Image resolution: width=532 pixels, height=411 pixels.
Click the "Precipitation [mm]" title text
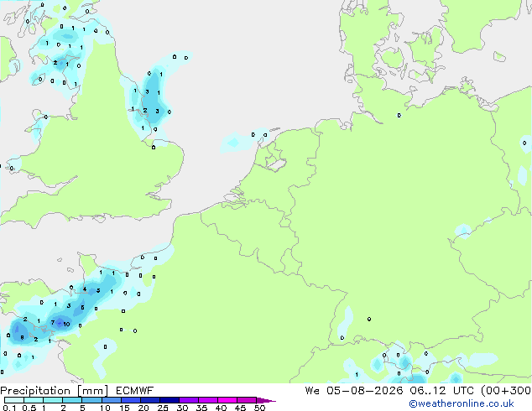[x=55, y=391]
